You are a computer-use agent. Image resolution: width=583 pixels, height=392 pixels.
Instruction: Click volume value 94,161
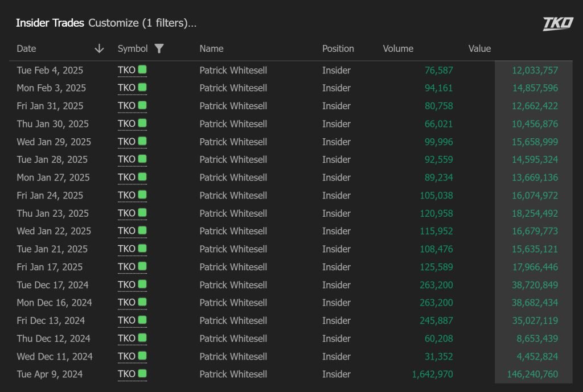tap(439, 88)
